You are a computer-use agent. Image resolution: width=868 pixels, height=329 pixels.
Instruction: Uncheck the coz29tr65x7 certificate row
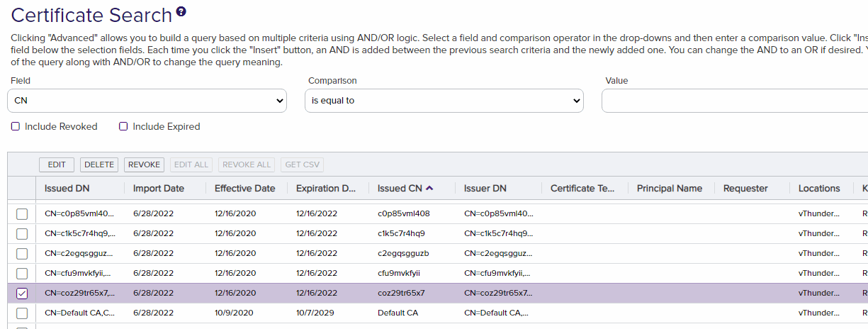pyautogui.click(x=22, y=294)
